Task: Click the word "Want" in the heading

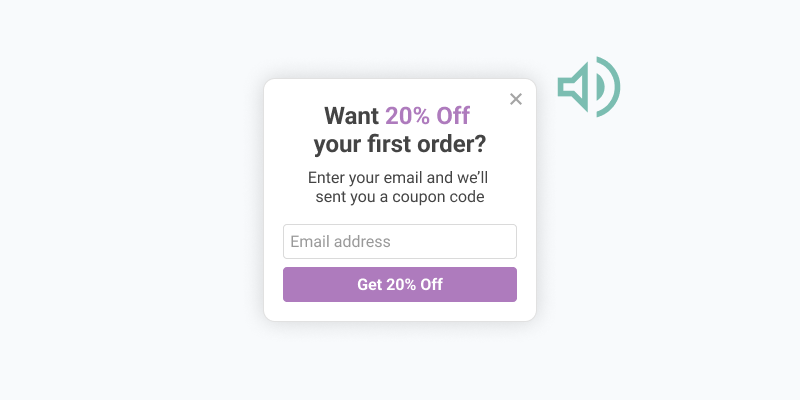Action: click(x=352, y=116)
